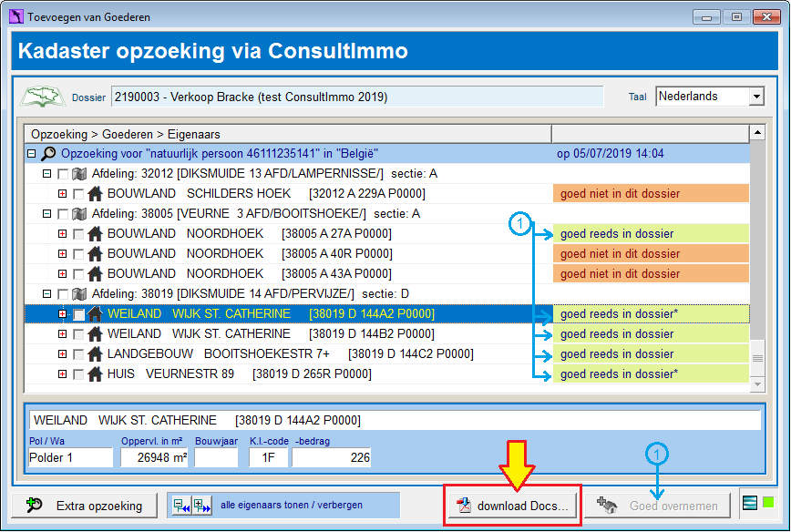This screenshot has height=532, width=791.
Task: Click the house icon of LANDGEBOUW BOOITSHOEKESTR
Action: click(95, 354)
